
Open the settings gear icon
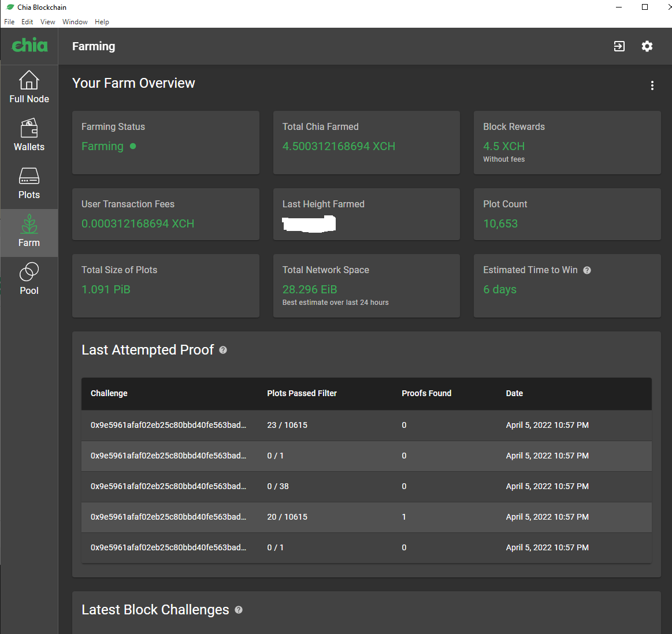tap(647, 46)
